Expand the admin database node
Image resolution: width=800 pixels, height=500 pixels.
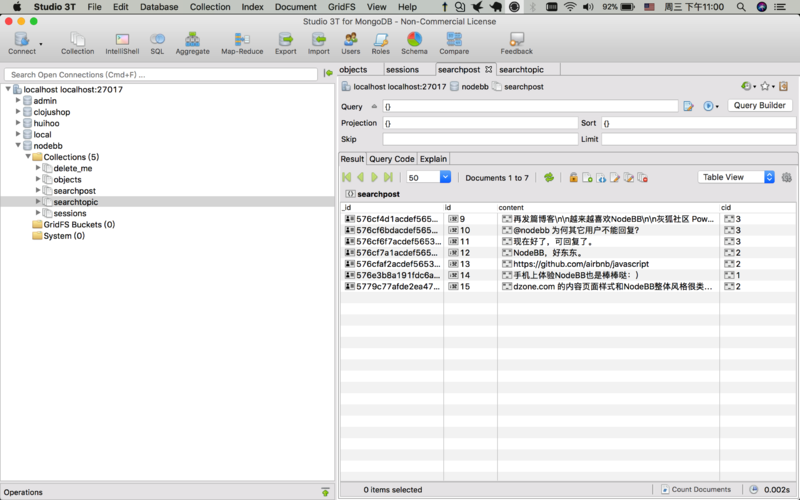18,101
